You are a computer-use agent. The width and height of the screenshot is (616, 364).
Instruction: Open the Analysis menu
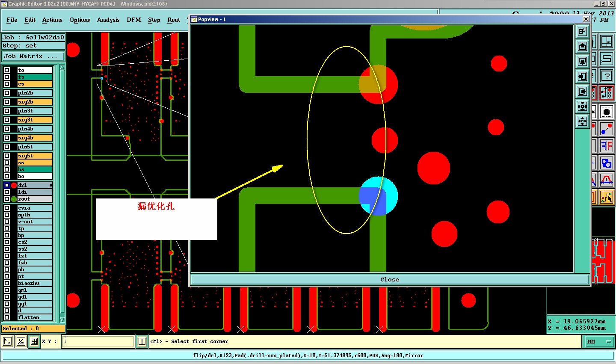coord(108,20)
